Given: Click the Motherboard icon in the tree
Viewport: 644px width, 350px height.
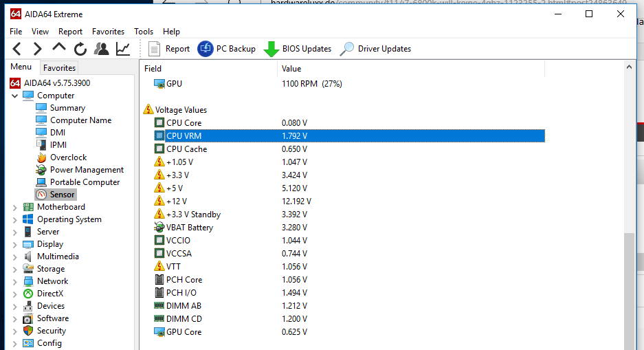Looking at the screenshot, I should coord(28,207).
